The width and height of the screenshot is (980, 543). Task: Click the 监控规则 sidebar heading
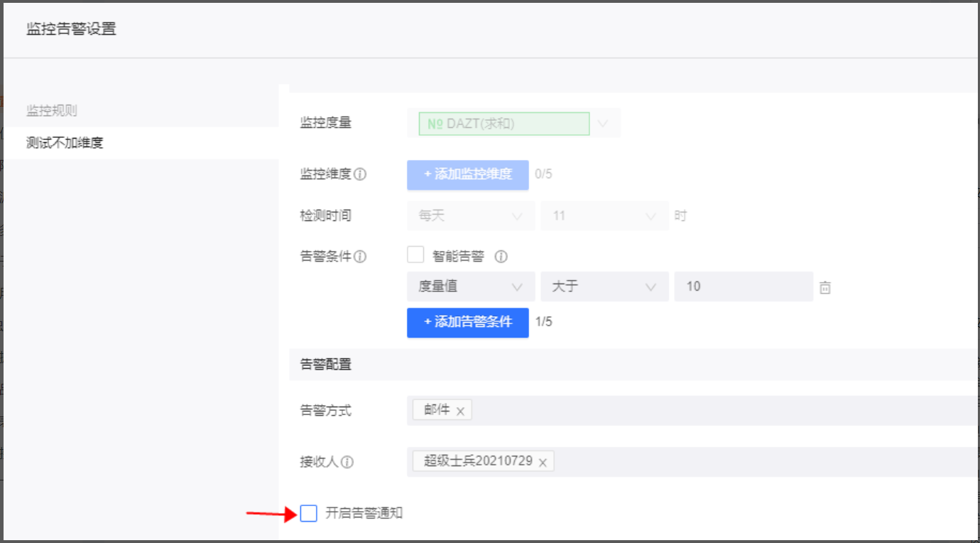(x=52, y=110)
